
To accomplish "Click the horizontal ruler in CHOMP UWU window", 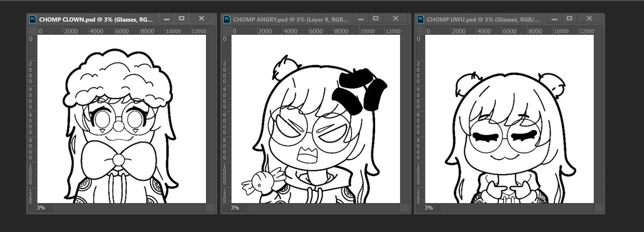I will point(515,31).
